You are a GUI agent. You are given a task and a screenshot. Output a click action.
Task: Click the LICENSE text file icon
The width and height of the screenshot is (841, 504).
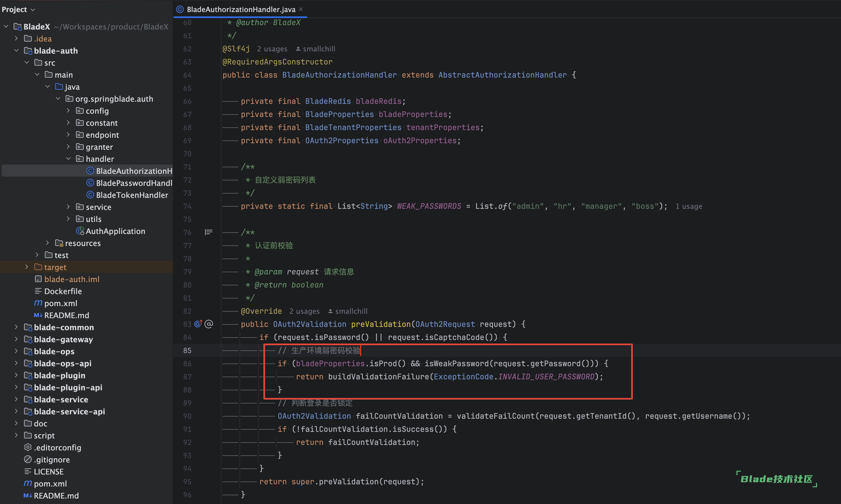point(28,471)
